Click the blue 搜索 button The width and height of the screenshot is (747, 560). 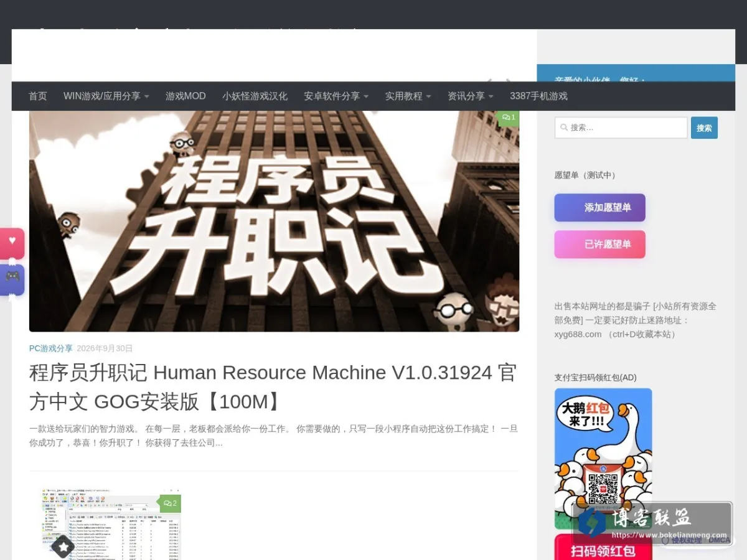coord(704,128)
